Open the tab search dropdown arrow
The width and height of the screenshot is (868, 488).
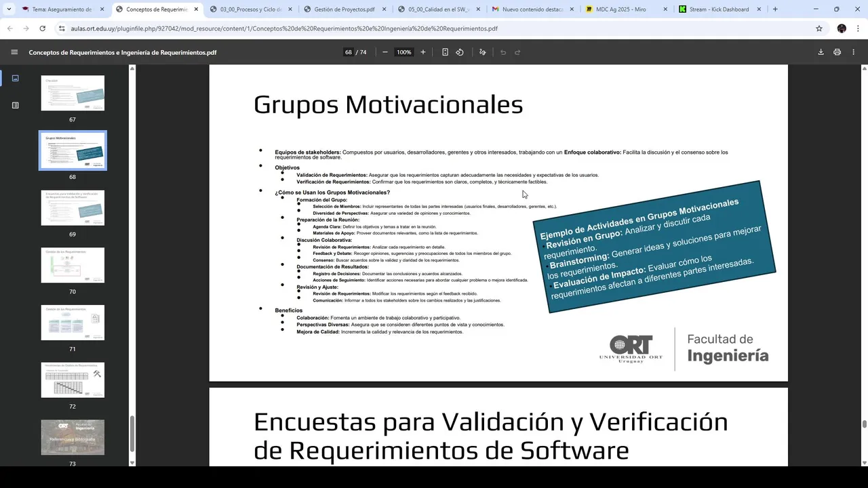tap(8, 9)
